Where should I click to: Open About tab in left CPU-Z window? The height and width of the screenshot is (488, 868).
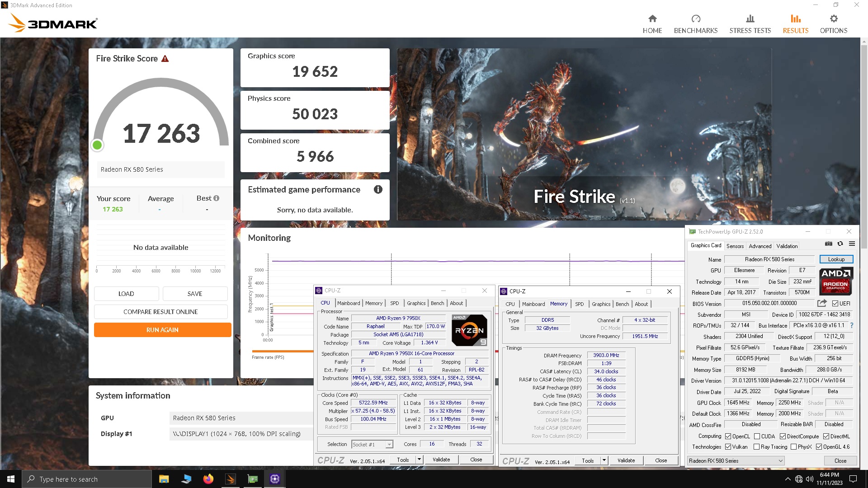456,303
